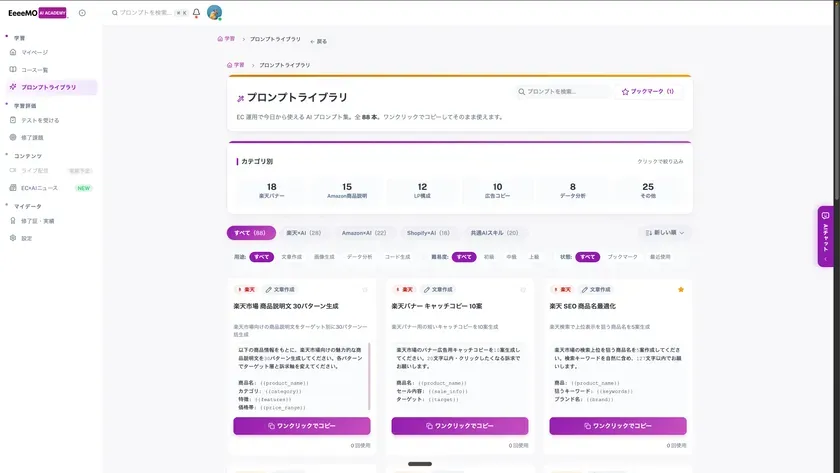840x473 pixels.
Task: Open the AIチャット side panel tab
Action: click(x=825, y=236)
